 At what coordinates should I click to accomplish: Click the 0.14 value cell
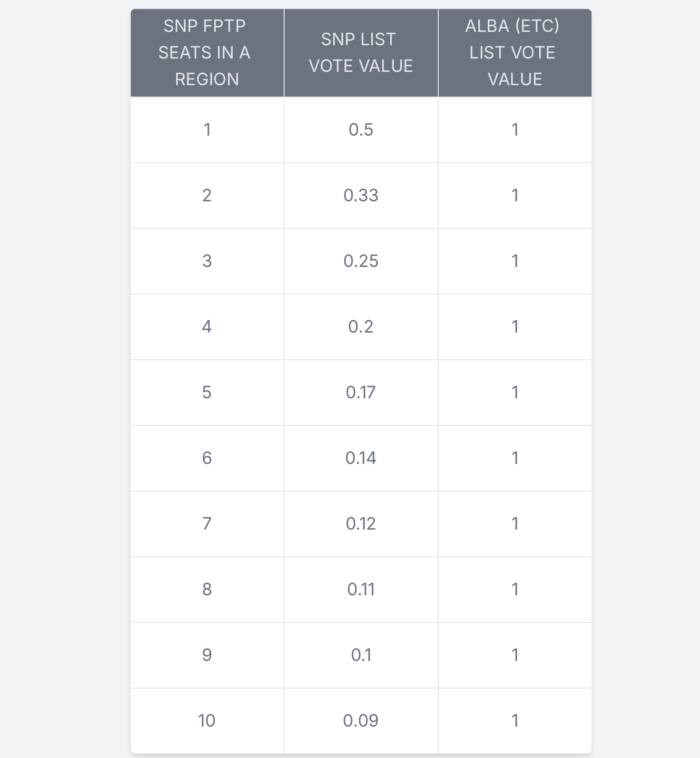pos(361,458)
